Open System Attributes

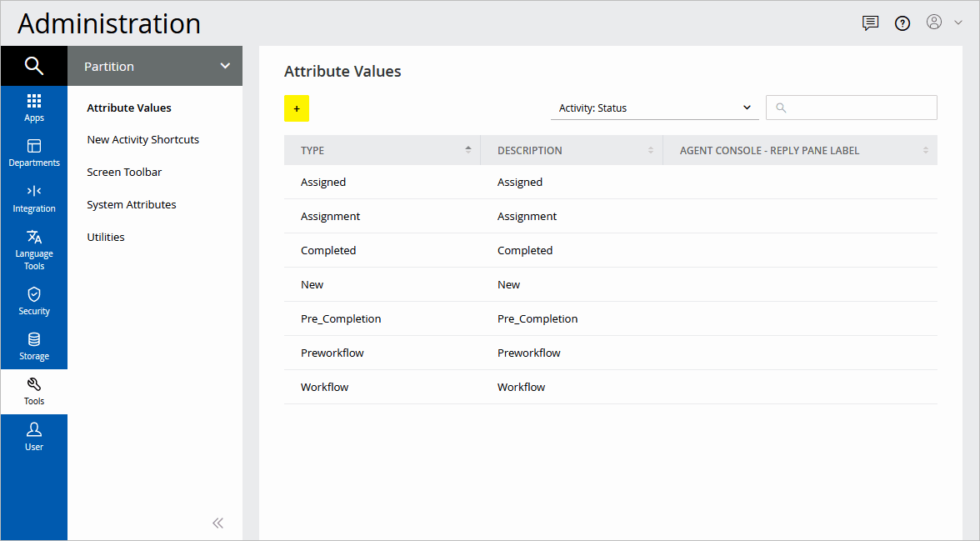132,203
